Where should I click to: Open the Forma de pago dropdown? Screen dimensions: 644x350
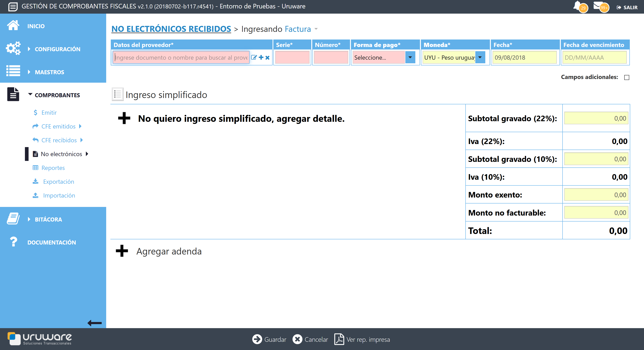click(x=410, y=57)
